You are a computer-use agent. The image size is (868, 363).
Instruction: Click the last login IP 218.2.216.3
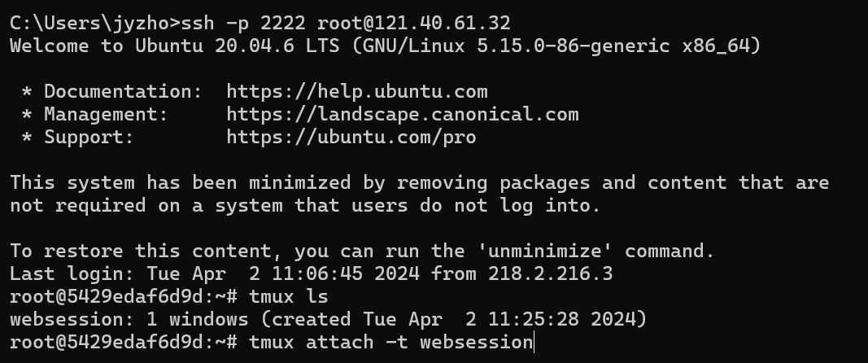pos(550,273)
